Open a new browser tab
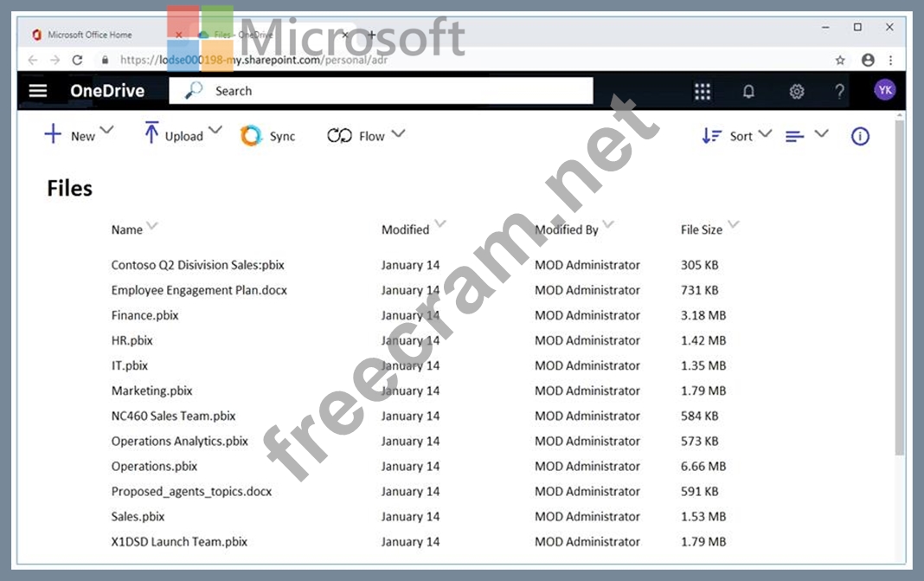This screenshot has height=581, width=924. click(372, 35)
